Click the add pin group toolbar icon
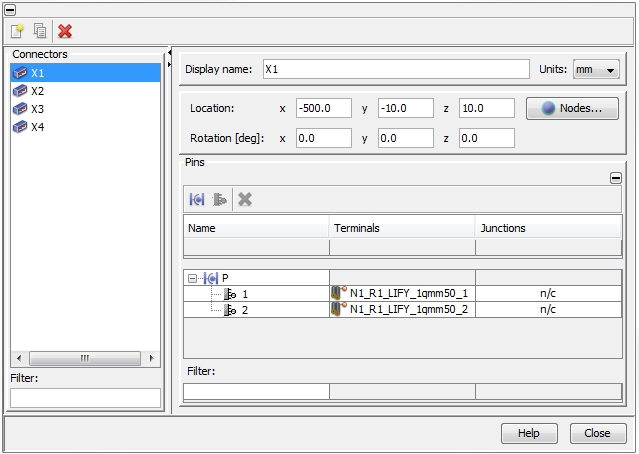Viewport: 639px width, 454px height. (197, 200)
